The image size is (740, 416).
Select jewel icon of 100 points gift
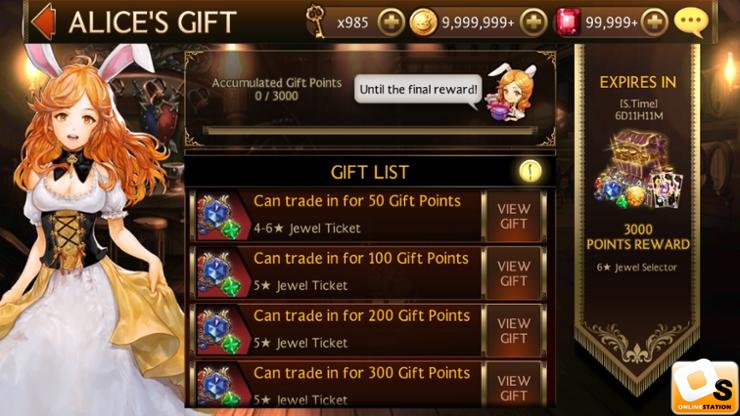[x=221, y=274]
